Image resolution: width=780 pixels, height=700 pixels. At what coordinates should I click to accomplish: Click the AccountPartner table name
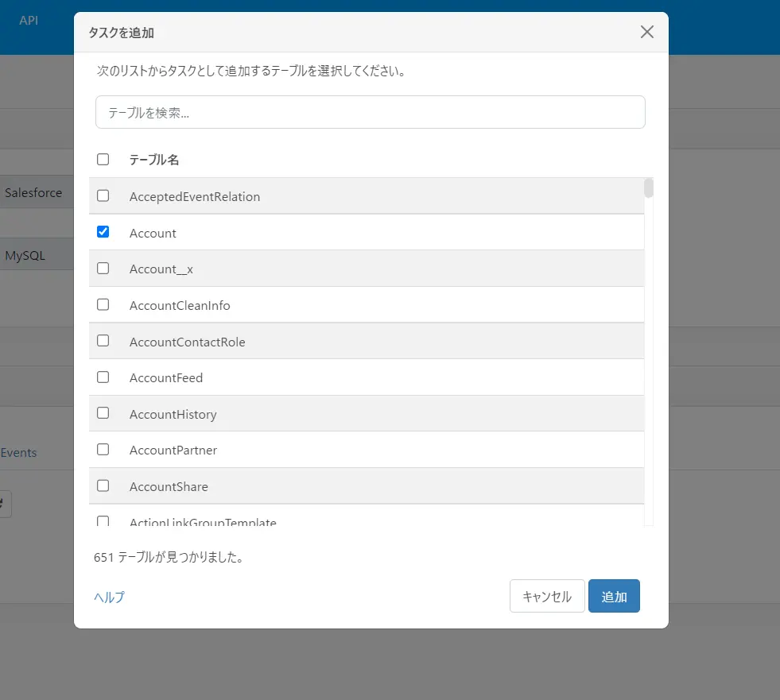[x=173, y=450]
